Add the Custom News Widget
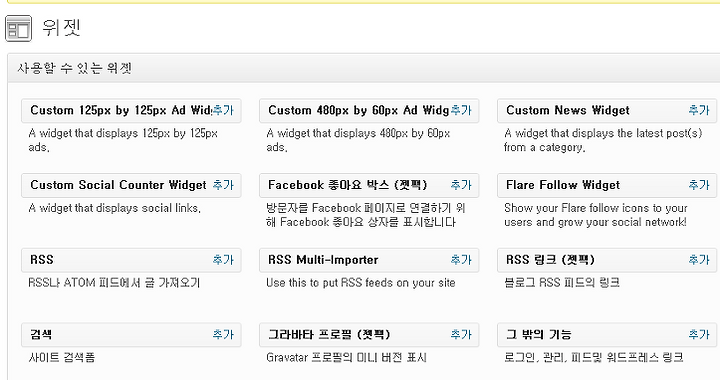 699,110
